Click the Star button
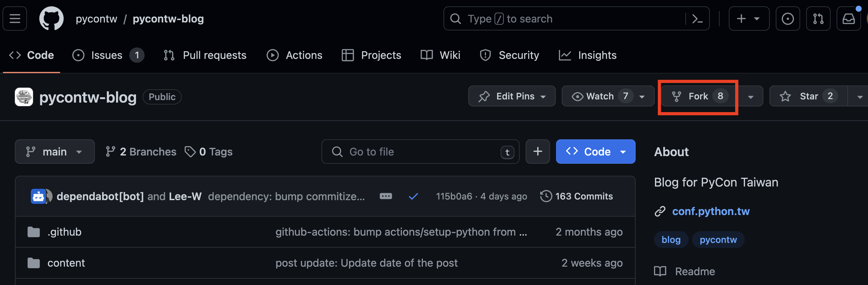This screenshot has height=285, width=868. click(x=808, y=96)
